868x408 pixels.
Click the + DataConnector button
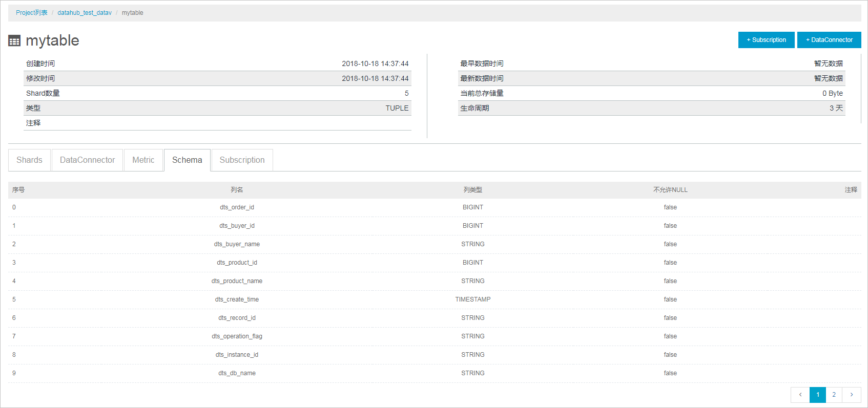click(829, 40)
